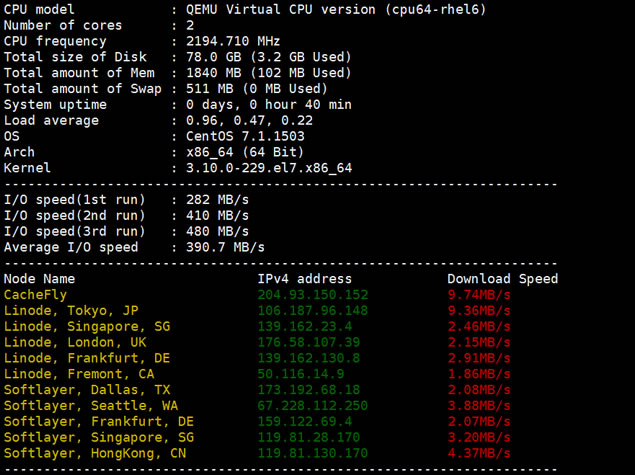Click the OS value 'CentOS 7.1.1503'
This screenshot has height=475, width=635.
(245, 136)
